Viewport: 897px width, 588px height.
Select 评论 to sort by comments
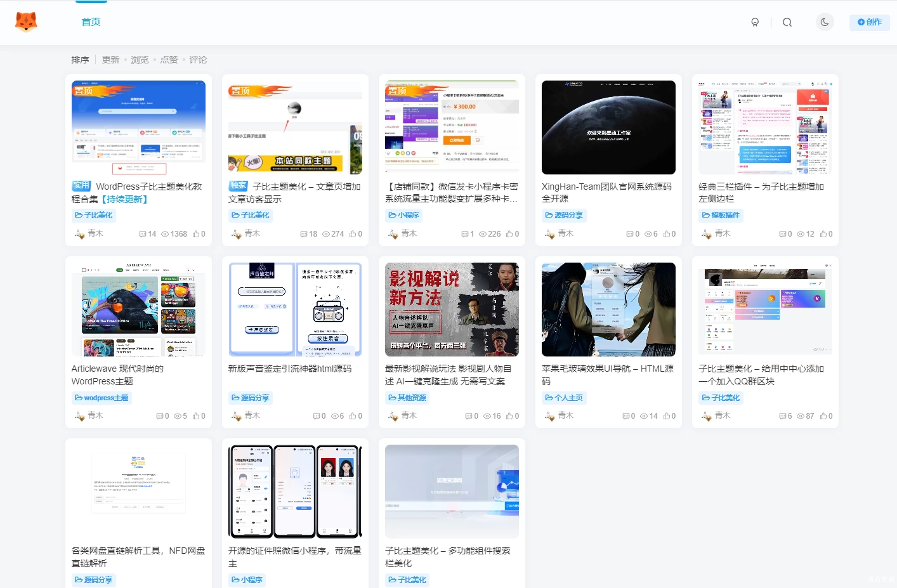[x=198, y=60]
